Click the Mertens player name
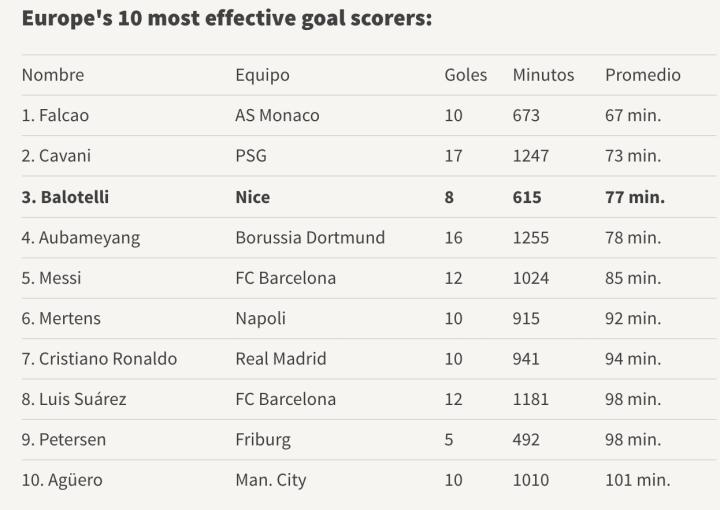Image resolution: width=720 pixels, height=510 pixels. (61, 318)
